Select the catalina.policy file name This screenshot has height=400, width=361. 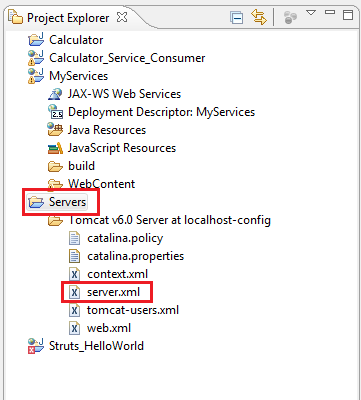(125, 238)
